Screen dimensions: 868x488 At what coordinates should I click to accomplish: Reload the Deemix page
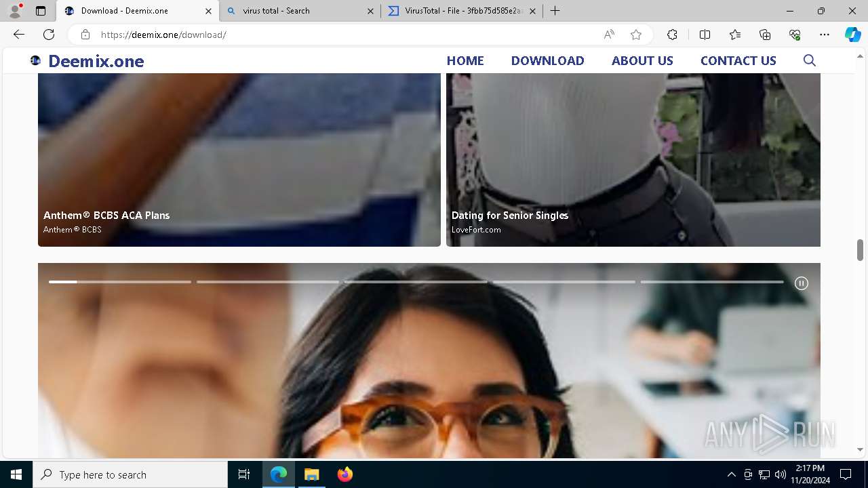49,35
